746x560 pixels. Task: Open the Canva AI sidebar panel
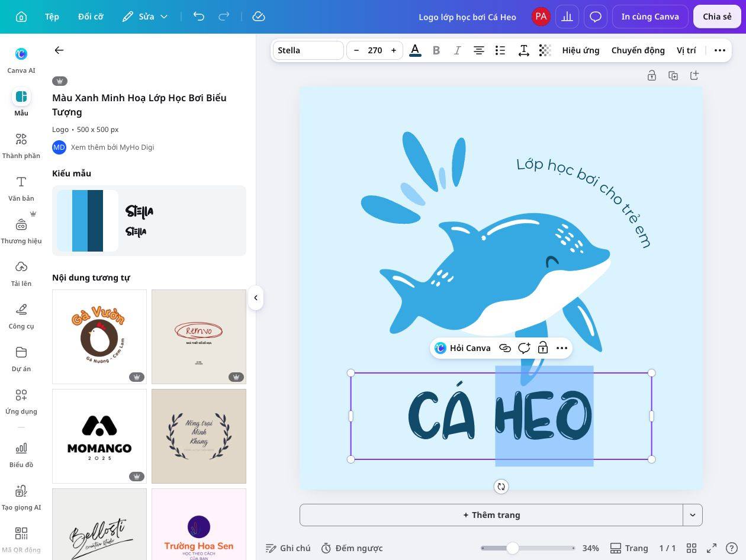21,60
